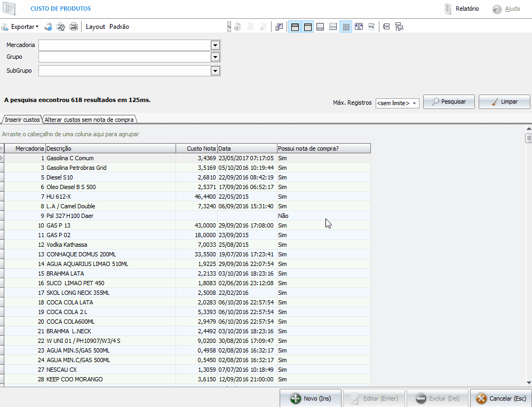Toggle the group panel view icon

[x=295, y=27]
